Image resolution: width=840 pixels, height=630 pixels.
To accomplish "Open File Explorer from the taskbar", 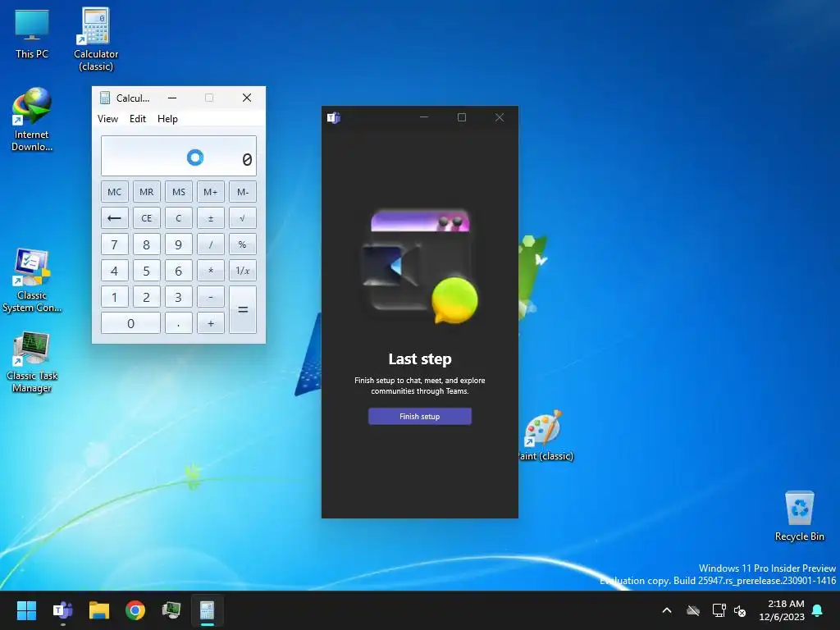I will point(99,610).
